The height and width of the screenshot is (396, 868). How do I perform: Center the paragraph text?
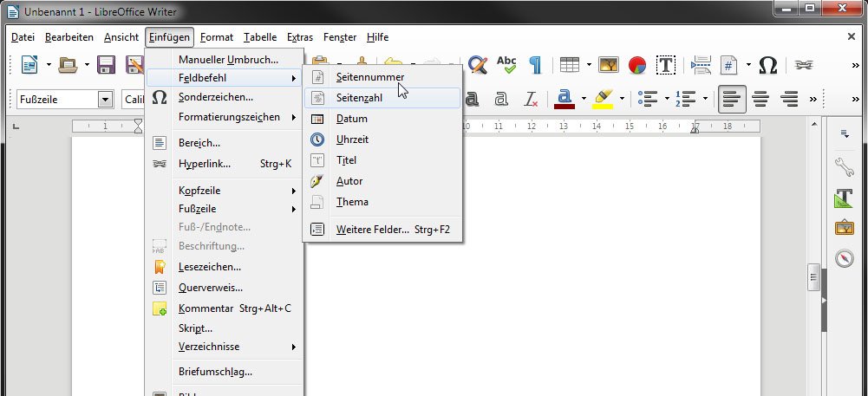tap(761, 100)
